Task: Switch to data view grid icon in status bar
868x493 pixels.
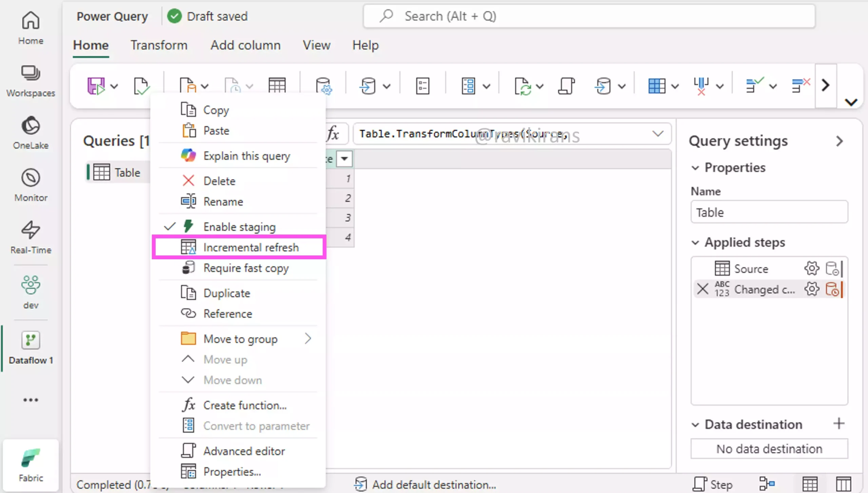Action: click(810, 483)
